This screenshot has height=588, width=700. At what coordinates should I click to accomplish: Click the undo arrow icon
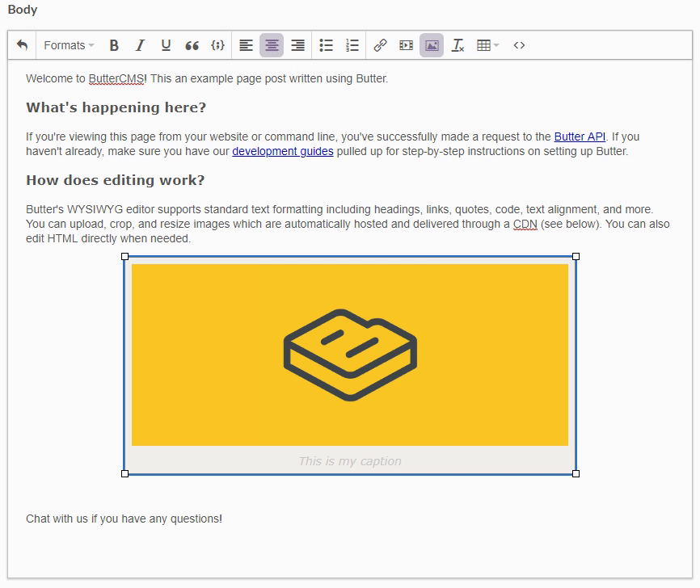pos(22,45)
